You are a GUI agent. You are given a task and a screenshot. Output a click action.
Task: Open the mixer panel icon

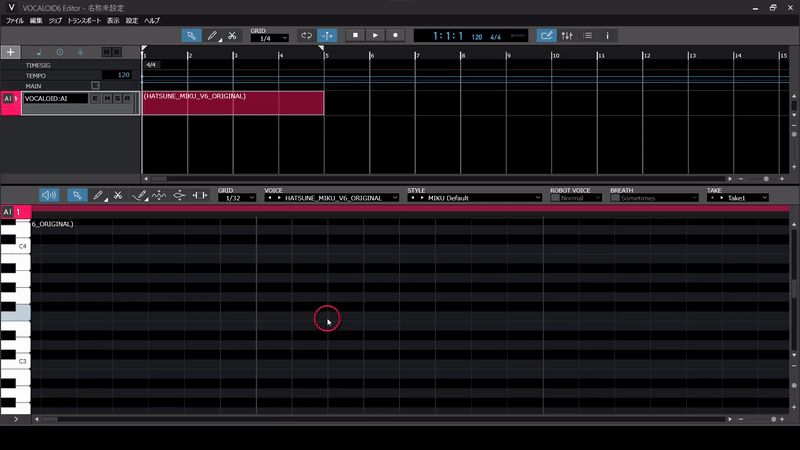point(567,36)
